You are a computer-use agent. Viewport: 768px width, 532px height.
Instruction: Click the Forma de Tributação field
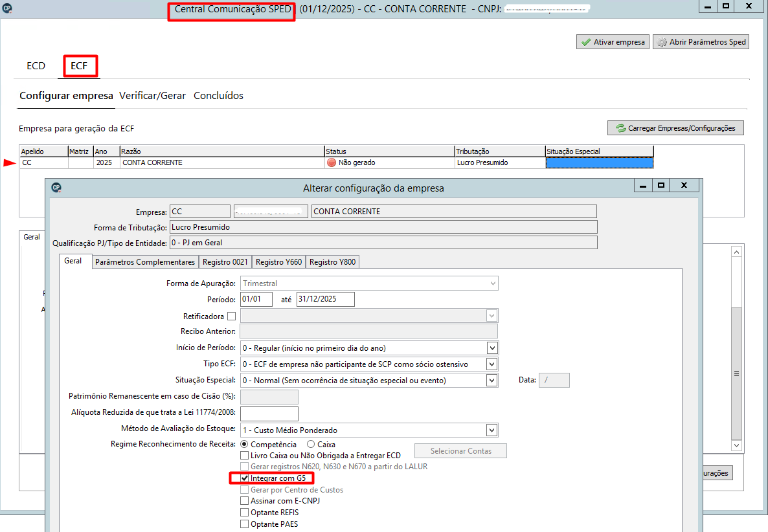point(383,227)
